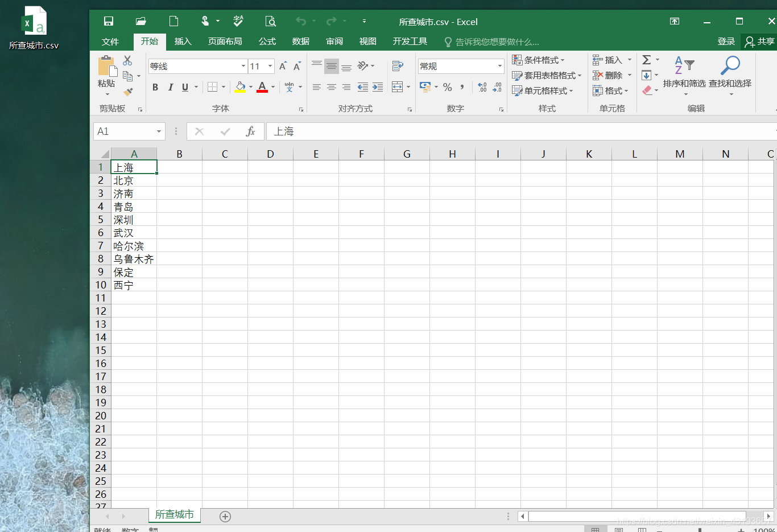The image size is (777, 532).
Task: Click the Increase Indent icon
Action: tap(378, 87)
